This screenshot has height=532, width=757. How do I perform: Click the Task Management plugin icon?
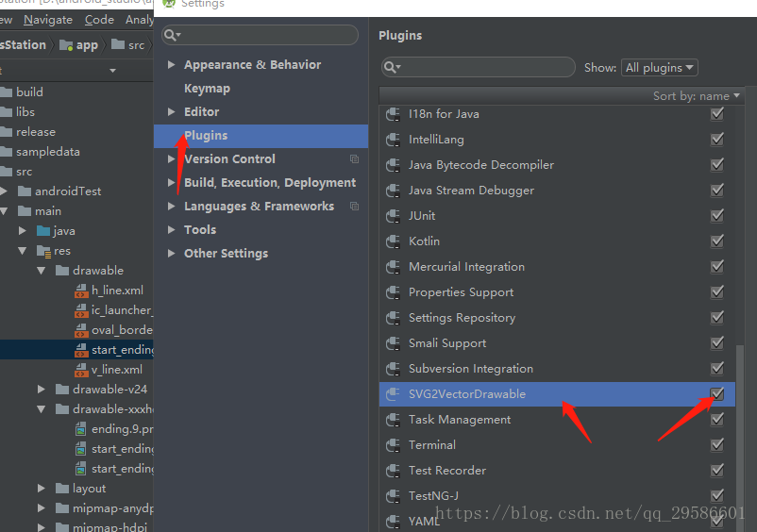(393, 420)
